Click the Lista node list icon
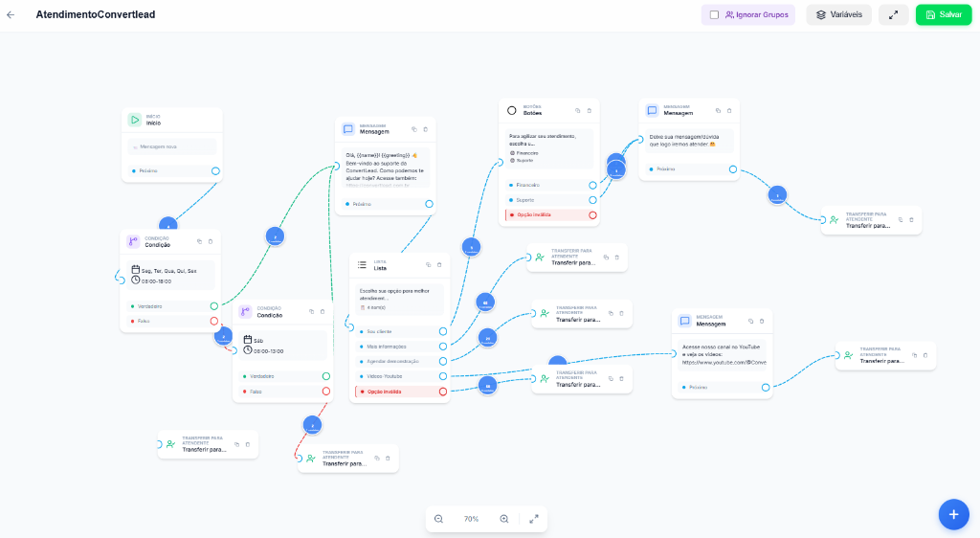This screenshot has height=538, width=980. click(x=362, y=265)
